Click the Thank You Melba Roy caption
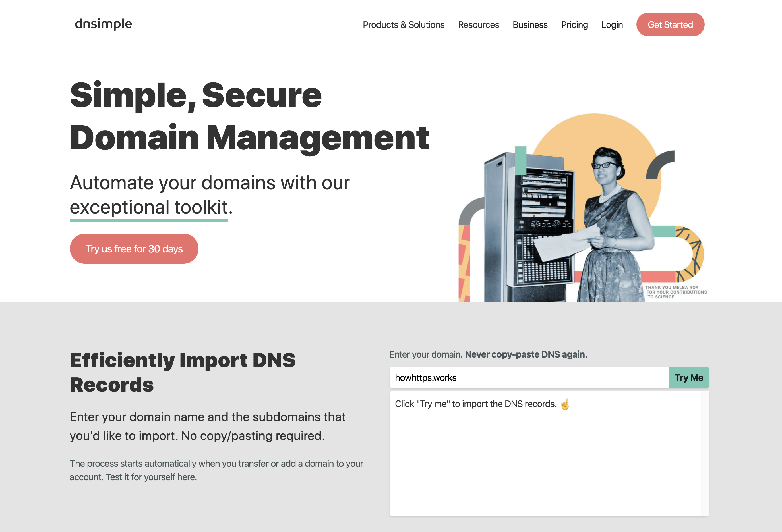This screenshot has width=782, height=532. tap(676, 292)
